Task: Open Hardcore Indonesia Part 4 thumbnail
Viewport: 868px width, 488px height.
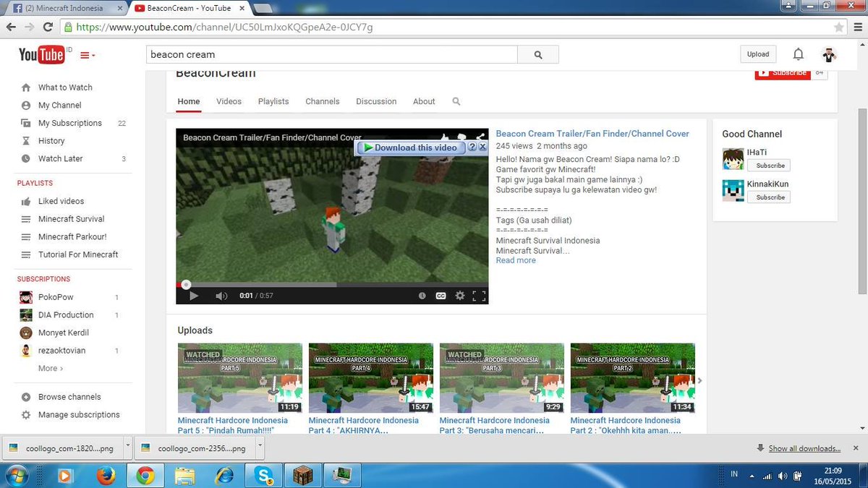Action: [x=371, y=378]
